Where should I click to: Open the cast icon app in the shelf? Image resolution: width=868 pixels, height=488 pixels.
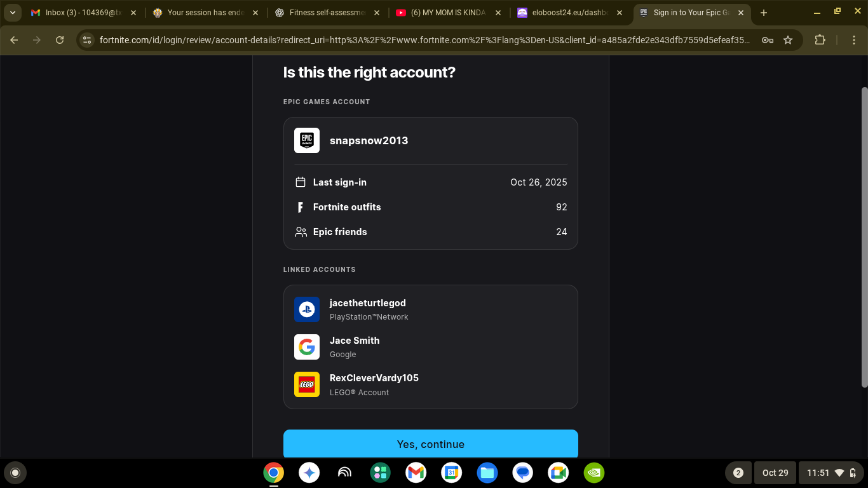pyautogui.click(x=345, y=473)
